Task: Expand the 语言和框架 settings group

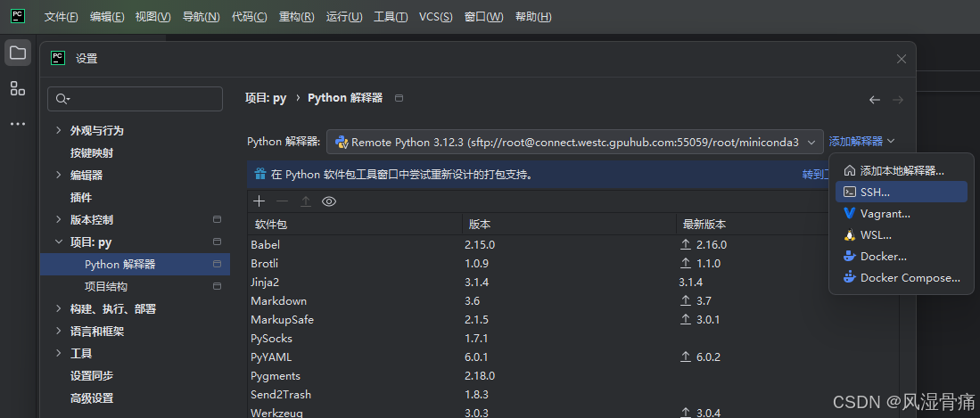Action: (x=58, y=332)
